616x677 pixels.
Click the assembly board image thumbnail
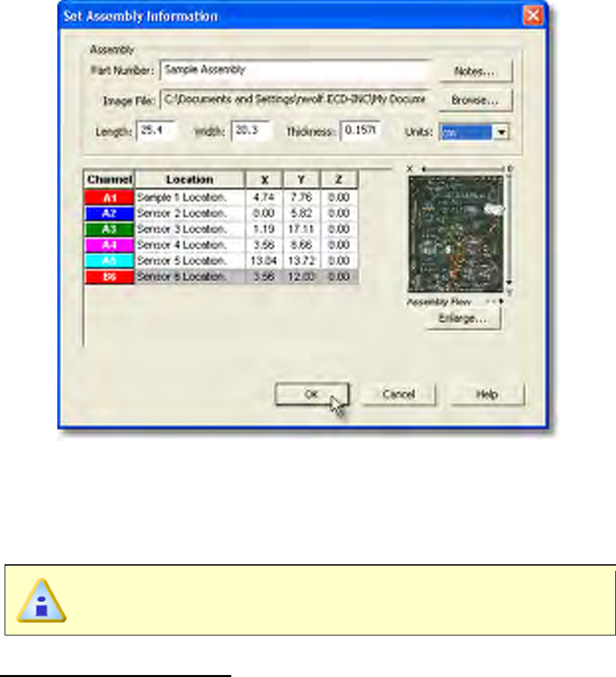pos(456,234)
